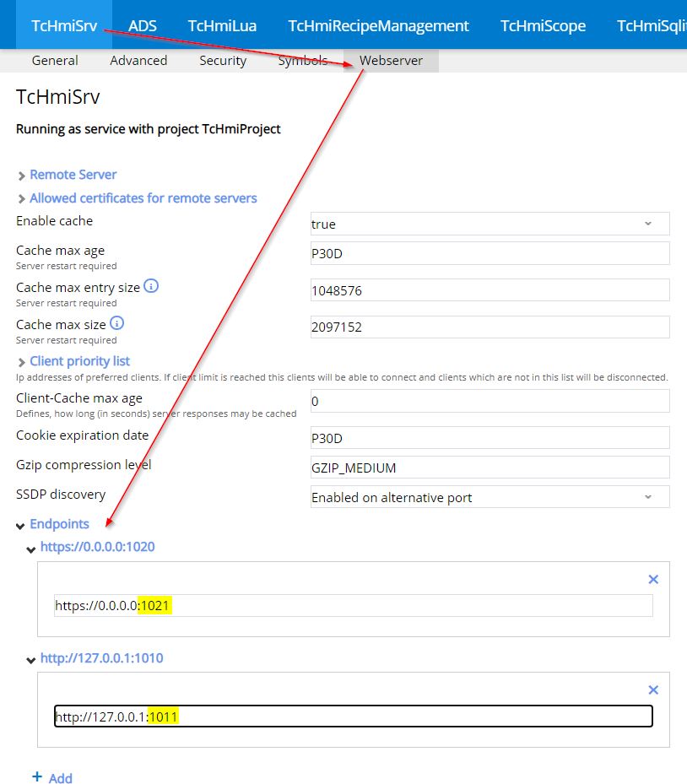Viewport: 687px width, 784px height.
Task: Edit the https://0.0.0.0:1021 endpoint field
Action: 354,605
